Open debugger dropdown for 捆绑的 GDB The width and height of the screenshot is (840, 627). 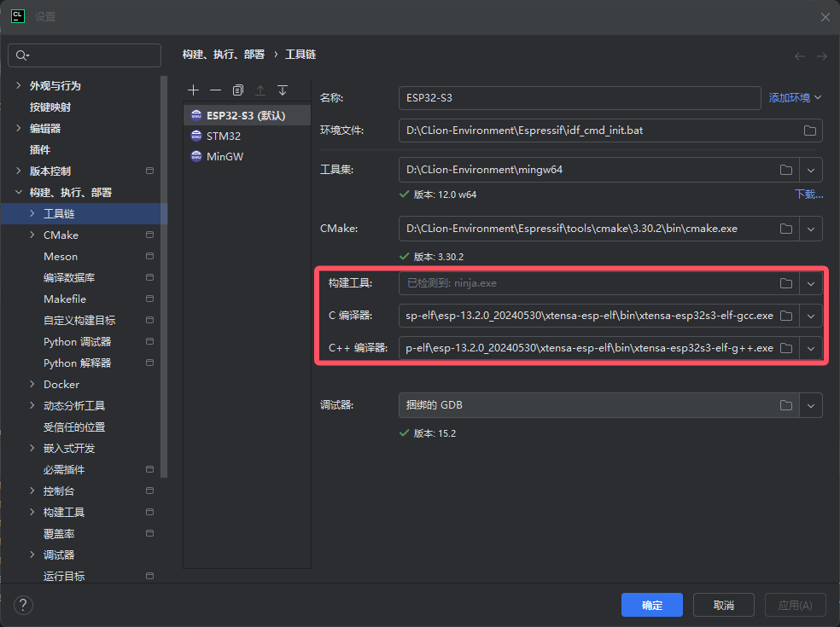coord(811,406)
